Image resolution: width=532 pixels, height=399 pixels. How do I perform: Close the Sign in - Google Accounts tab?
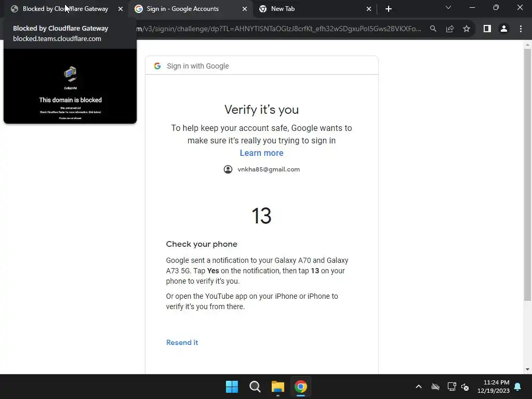coord(245,9)
